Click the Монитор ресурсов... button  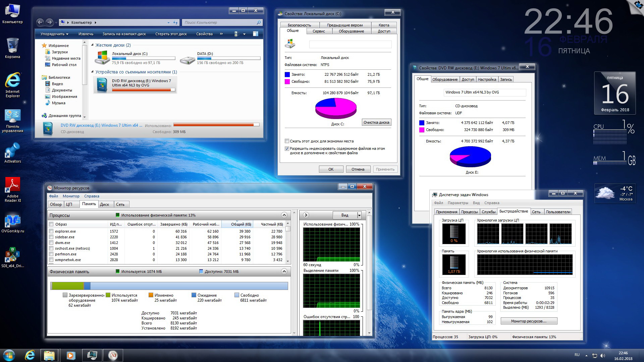pyautogui.click(x=529, y=321)
